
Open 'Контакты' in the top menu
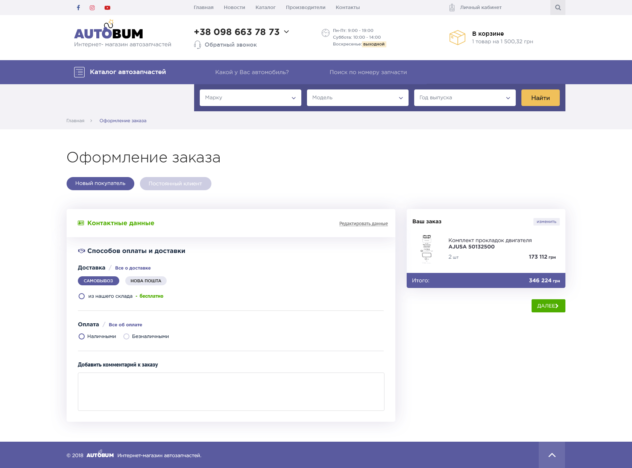click(x=348, y=8)
